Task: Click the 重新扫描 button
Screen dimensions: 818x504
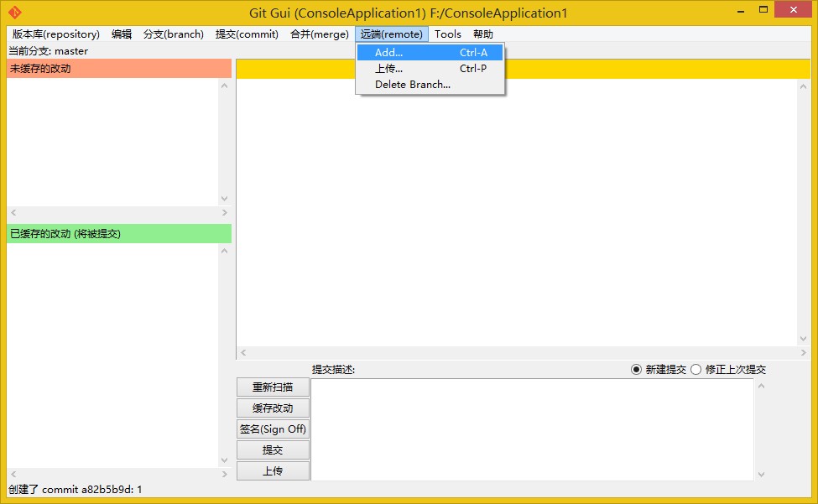Action: pos(273,387)
